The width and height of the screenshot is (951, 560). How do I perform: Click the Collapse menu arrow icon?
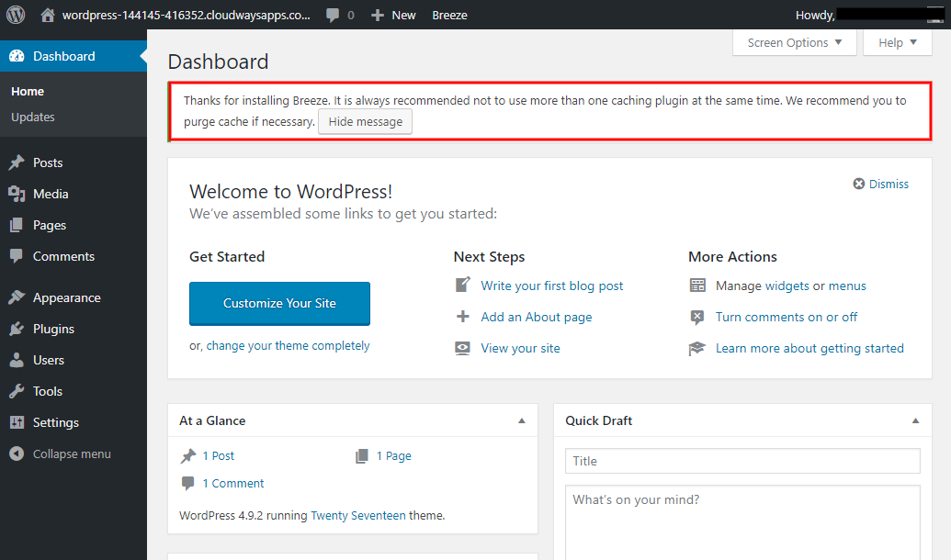[x=17, y=454]
